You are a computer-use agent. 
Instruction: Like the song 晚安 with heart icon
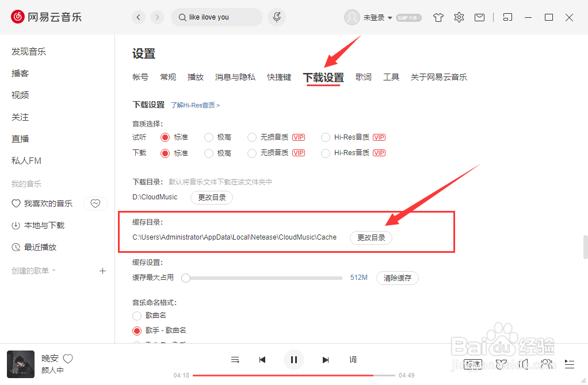click(x=68, y=359)
